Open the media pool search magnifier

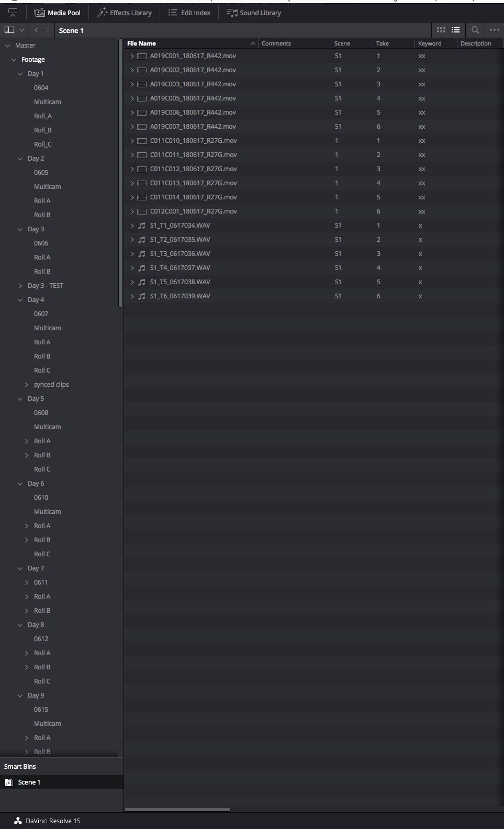tap(475, 30)
